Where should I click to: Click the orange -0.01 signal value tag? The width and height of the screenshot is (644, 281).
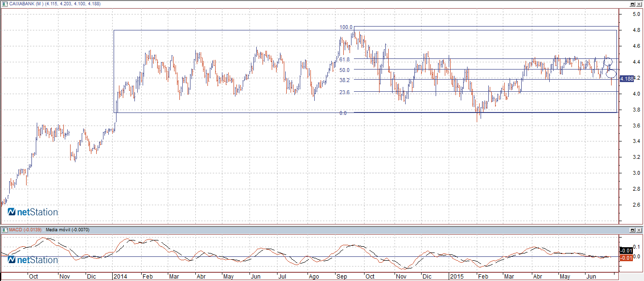tap(626, 258)
